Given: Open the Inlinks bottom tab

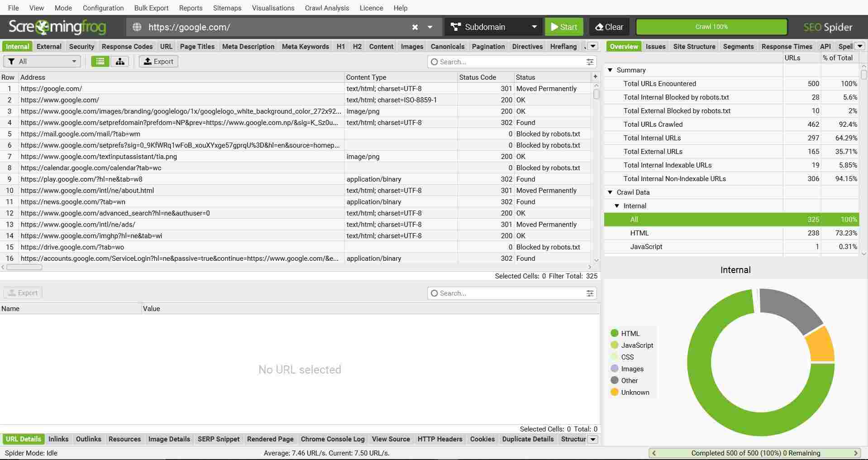Looking at the screenshot, I should click(58, 439).
